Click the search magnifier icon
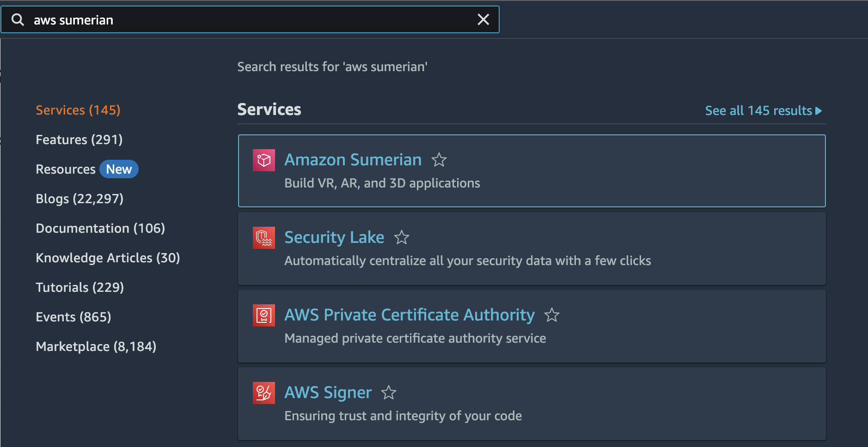The image size is (868, 447). [18, 20]
